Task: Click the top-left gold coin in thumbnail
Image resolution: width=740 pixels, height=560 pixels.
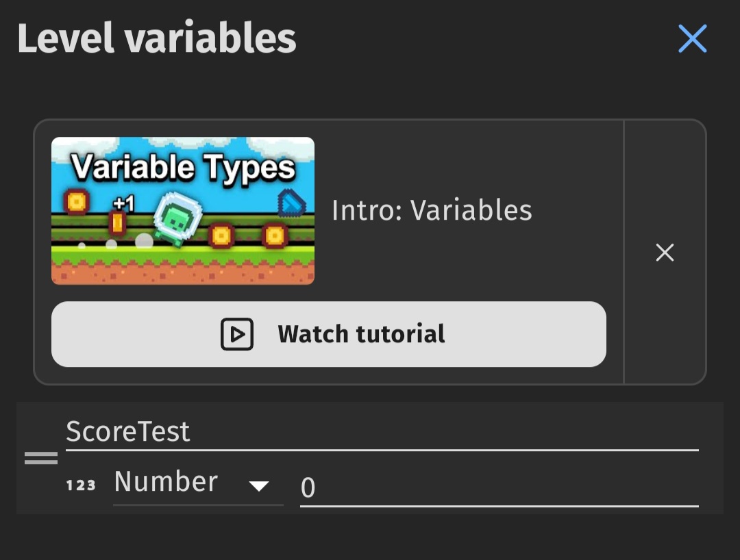Action: point(77,202)
